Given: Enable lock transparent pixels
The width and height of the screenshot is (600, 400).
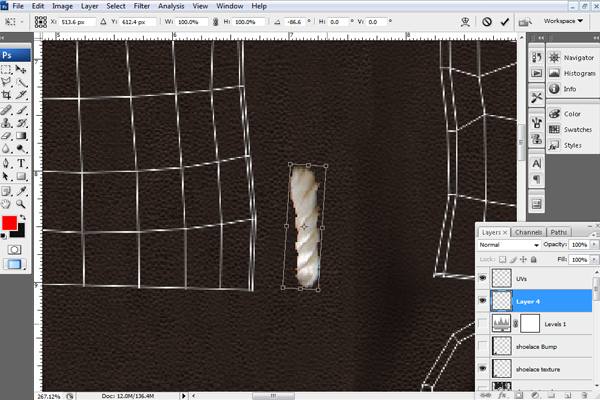Looking at the screenshot, I should (x=502, y=260).
